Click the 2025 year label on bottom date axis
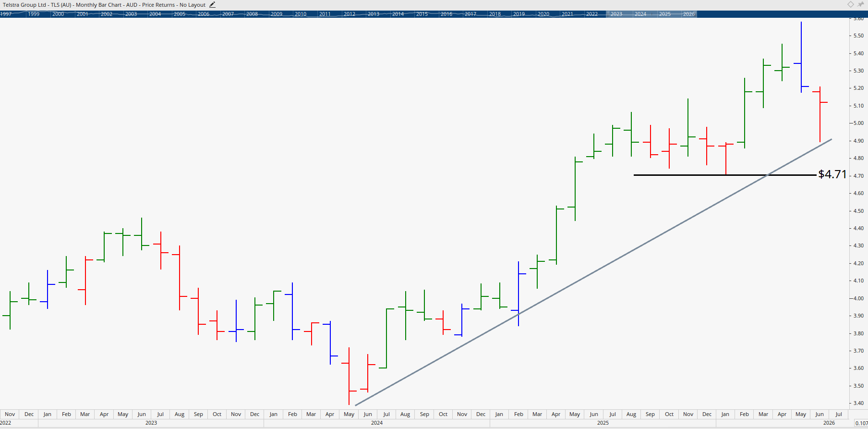The image size is (868, 429). [603, 423]
